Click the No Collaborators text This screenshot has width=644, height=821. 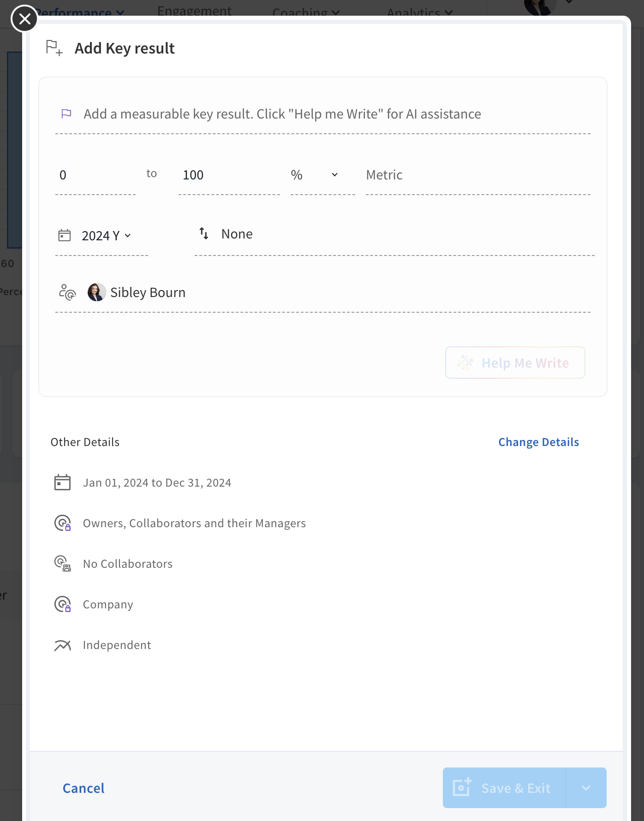click(128, 564)
